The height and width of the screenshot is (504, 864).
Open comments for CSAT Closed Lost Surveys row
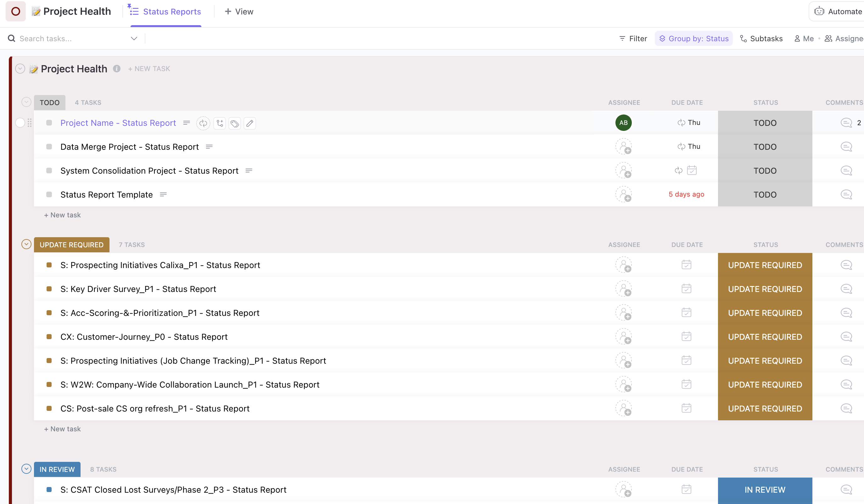846,490
